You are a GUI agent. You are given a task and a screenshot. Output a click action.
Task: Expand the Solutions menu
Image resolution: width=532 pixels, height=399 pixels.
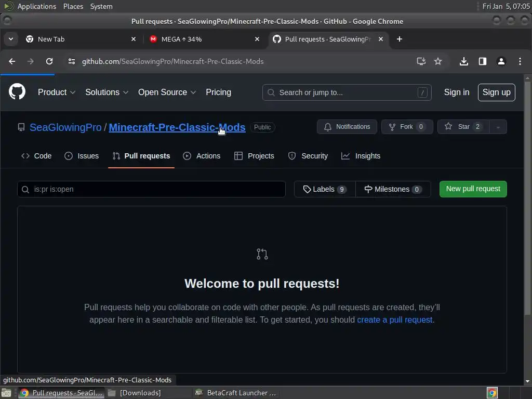pos(107,92)
